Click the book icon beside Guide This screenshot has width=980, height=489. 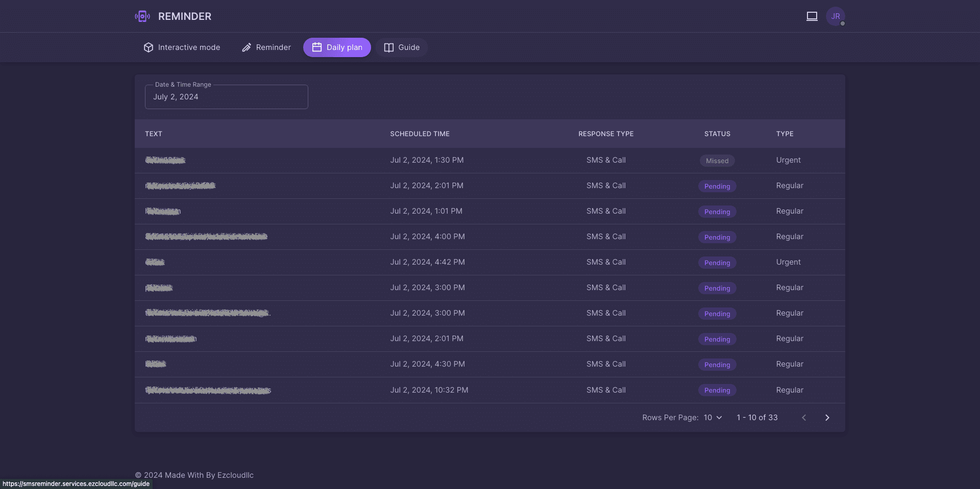click(389, 47)
